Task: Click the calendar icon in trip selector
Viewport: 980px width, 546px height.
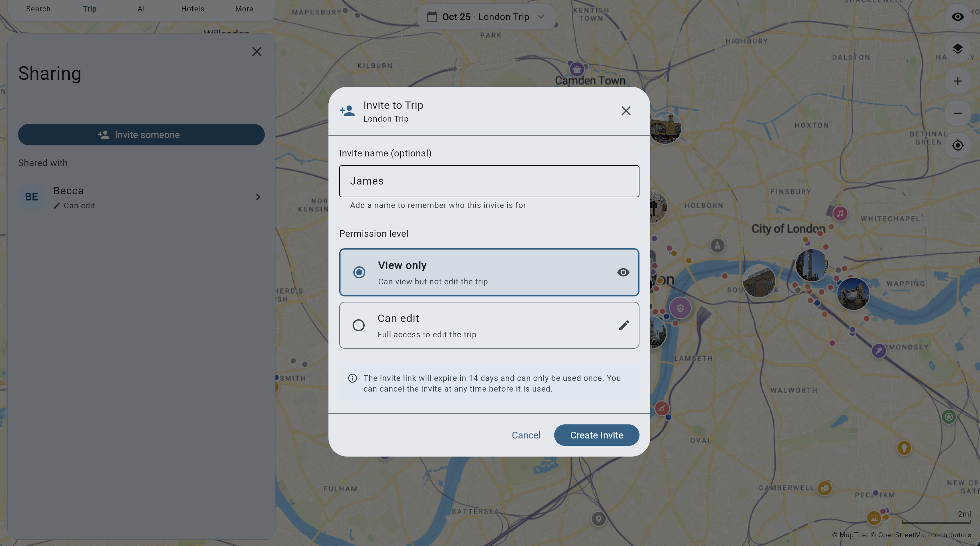Action: (x=432, y=17)
